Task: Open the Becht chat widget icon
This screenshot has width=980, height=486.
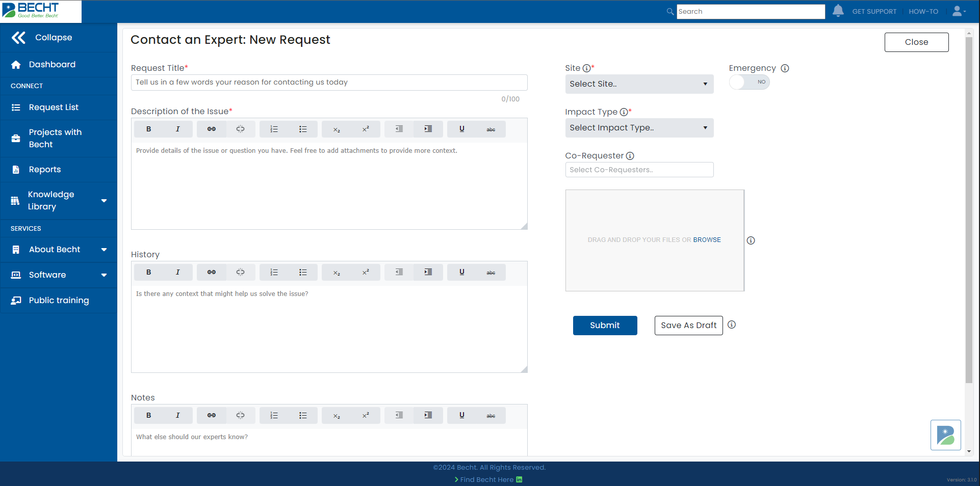Action: pyautogui.click(x=945, y=435)
